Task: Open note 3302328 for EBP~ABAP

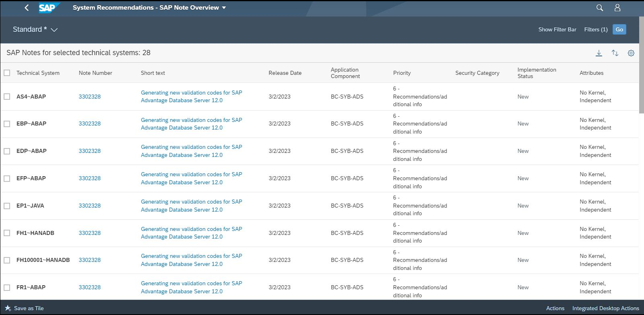Action: [89, 124]
